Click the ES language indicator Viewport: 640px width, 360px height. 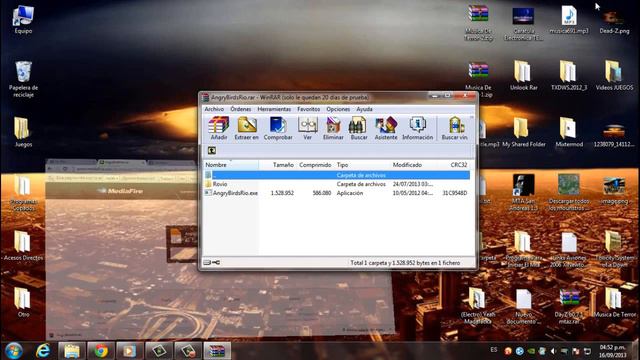coord(494,350)
